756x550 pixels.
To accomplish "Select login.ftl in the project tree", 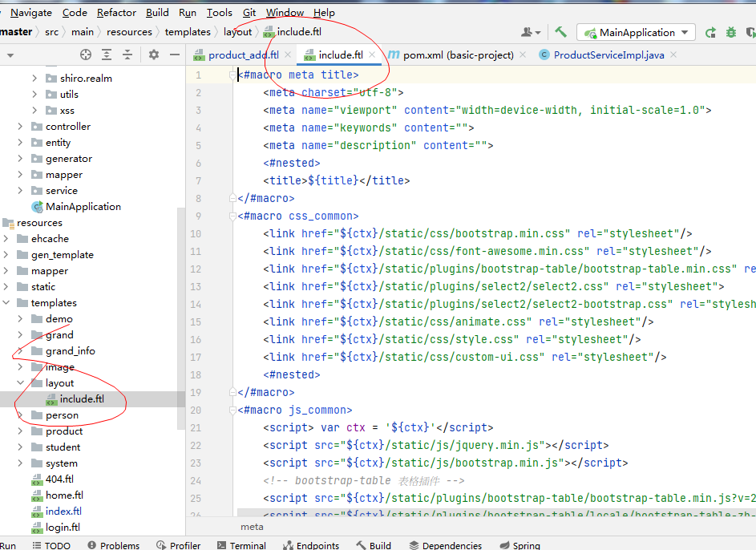I will click(63, 527).
